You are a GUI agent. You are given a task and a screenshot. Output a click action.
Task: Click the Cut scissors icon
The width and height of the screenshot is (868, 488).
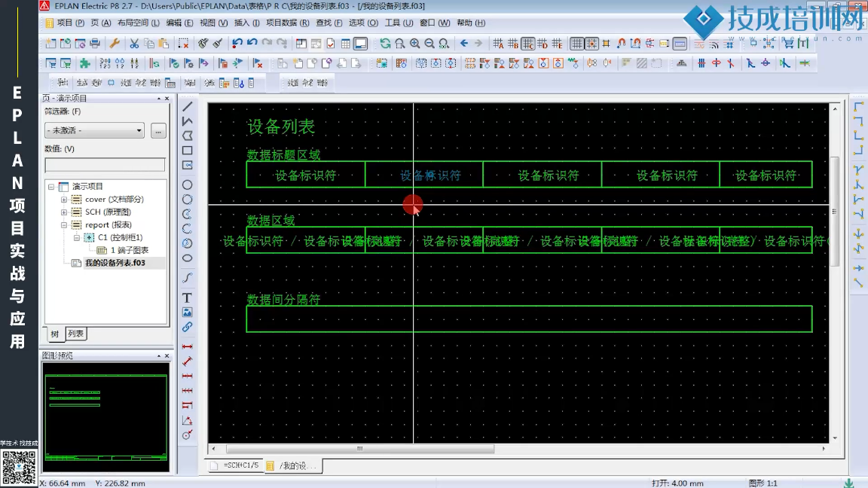[134, 44]
